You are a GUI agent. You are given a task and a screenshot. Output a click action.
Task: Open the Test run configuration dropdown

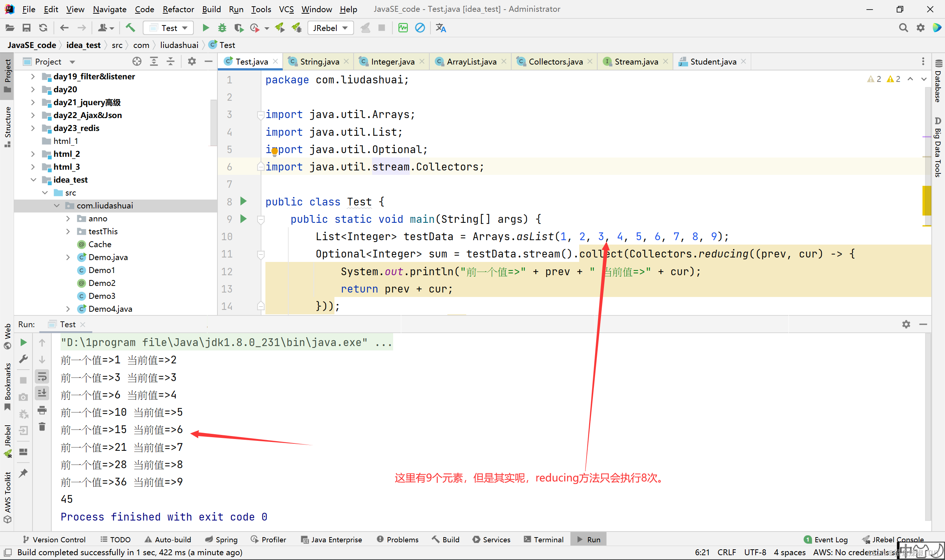pyautogui.click(x=168, y=28)
